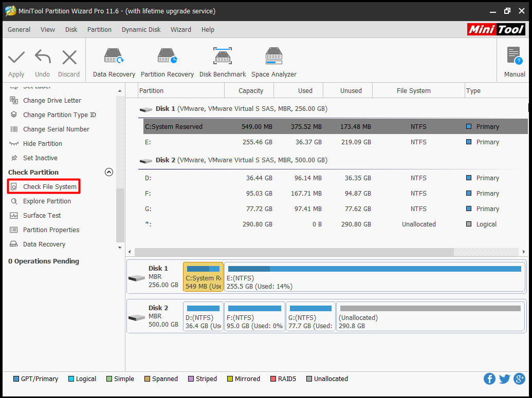This screenshot has height=398, width=532.
Task: Click the Logical legend swatch
Action: tap(71, 378)
